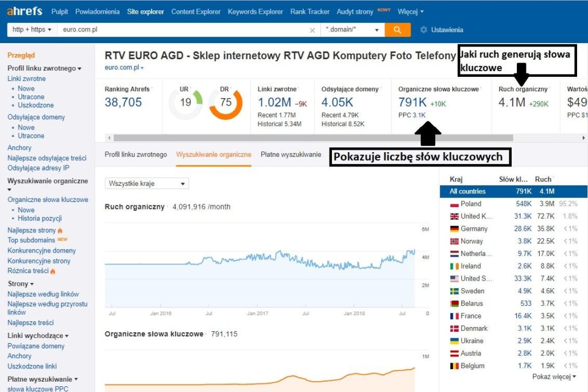Switch to the Profil linku zwrotnego tab
The height and width of the screenshot is (392, 588).
coord(136,154)
